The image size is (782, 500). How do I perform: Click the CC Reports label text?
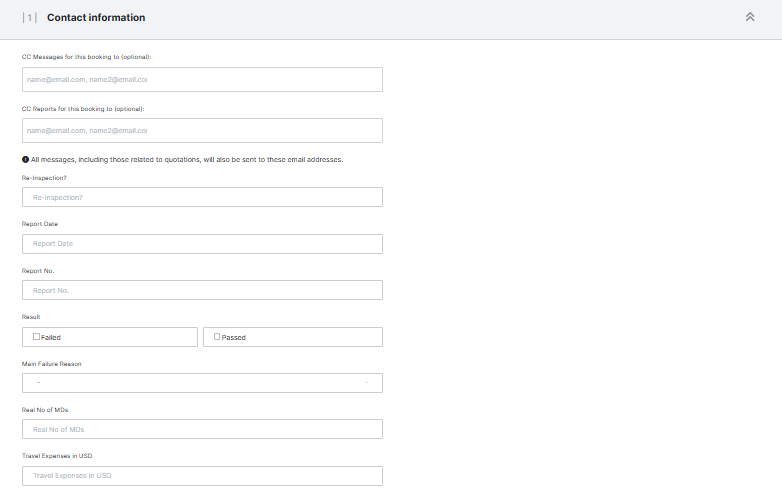pos(84,108)
